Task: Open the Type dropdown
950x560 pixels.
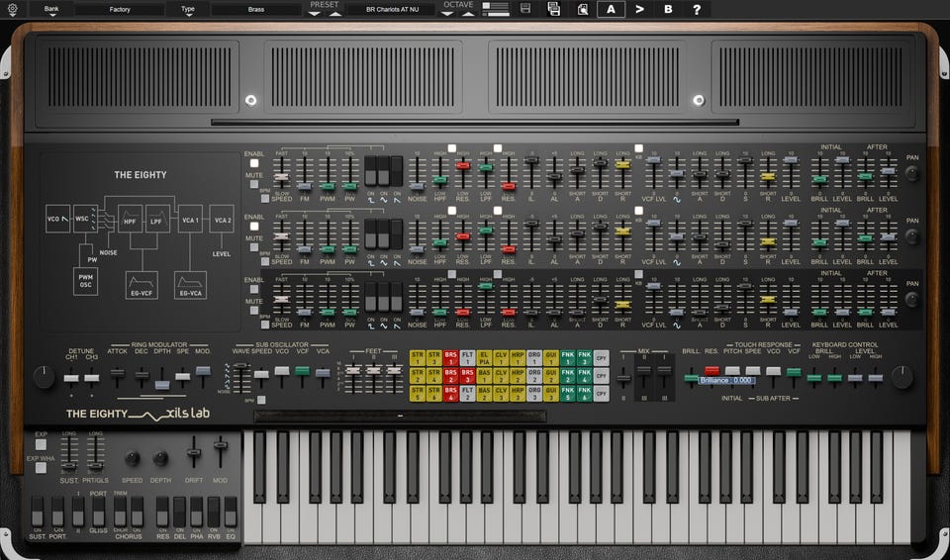Action: (x=188, y=9)
